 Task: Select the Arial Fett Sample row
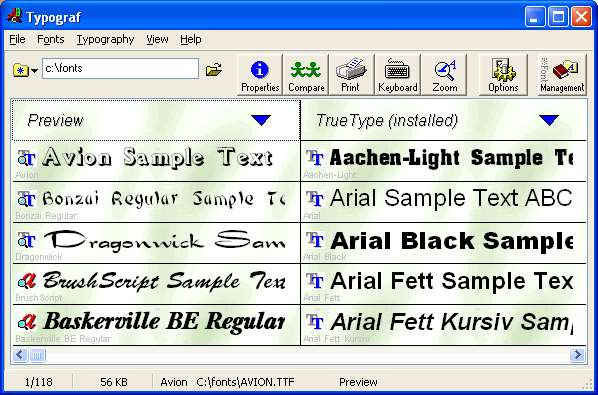[x=444, y=284]
